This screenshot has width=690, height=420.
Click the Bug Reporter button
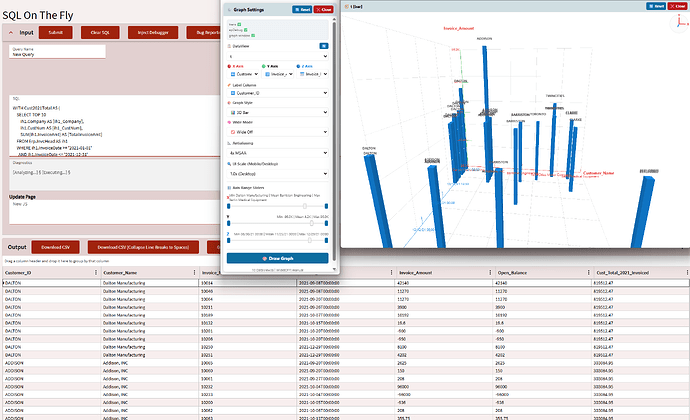[204, 33]
